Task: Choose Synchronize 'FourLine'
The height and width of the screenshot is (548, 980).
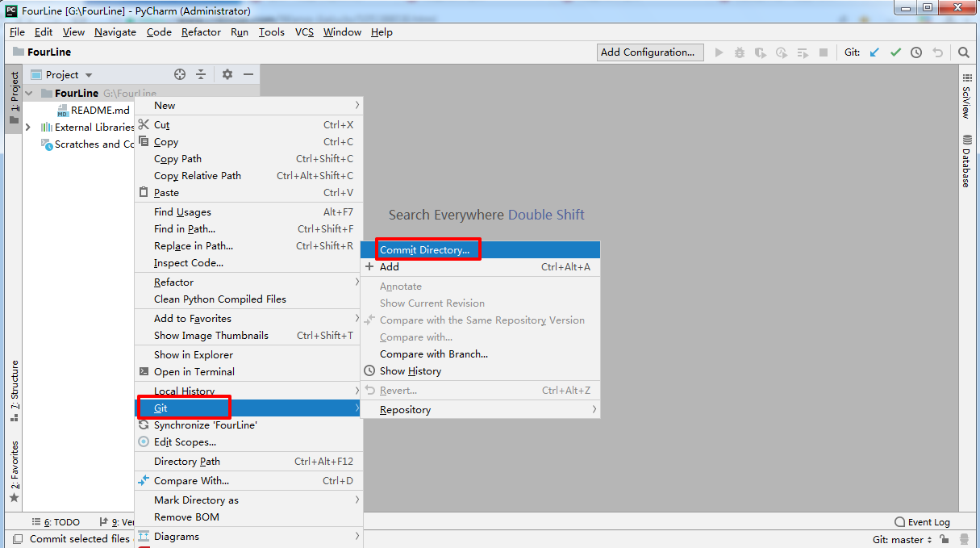Action: point(248,425)
